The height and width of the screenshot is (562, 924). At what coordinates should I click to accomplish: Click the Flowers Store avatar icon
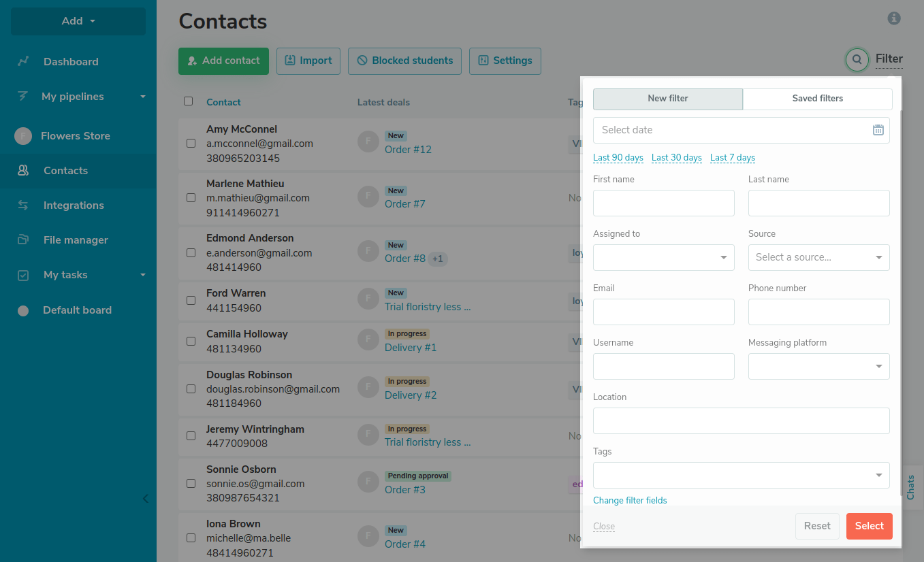(x=23, y=136)
